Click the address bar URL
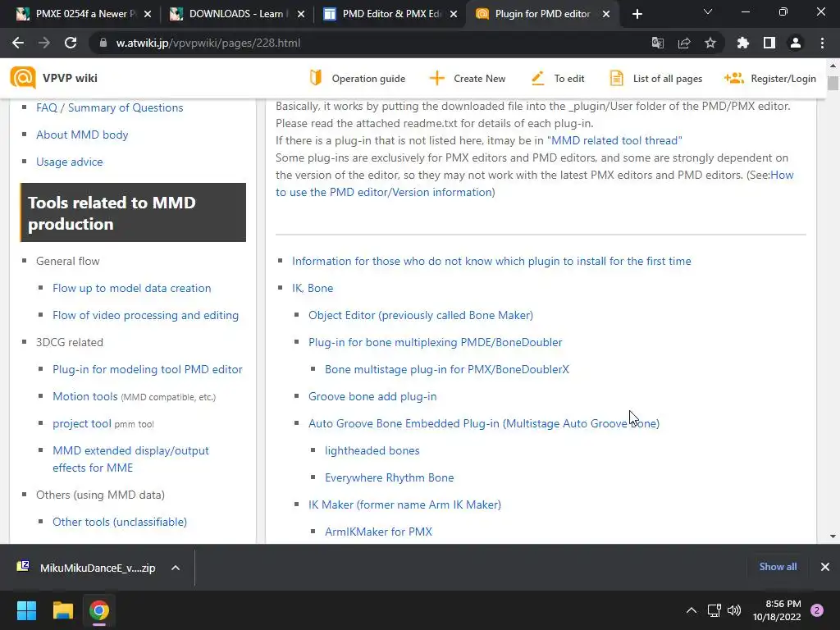The height and width of the screenshot is (630, 840). (x=208, y=43)
